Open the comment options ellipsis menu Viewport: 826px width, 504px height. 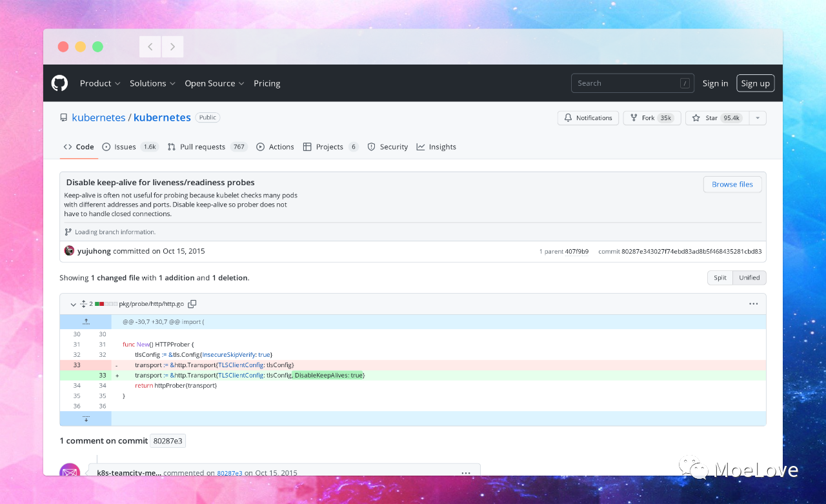click(x=466, y=473)
